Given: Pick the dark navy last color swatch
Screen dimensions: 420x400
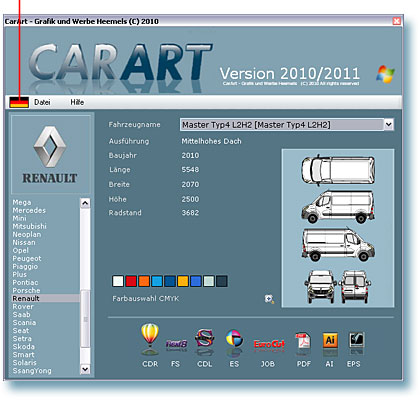Looking at the screenshot, I should pyautogui.click(x=222, y=281).
